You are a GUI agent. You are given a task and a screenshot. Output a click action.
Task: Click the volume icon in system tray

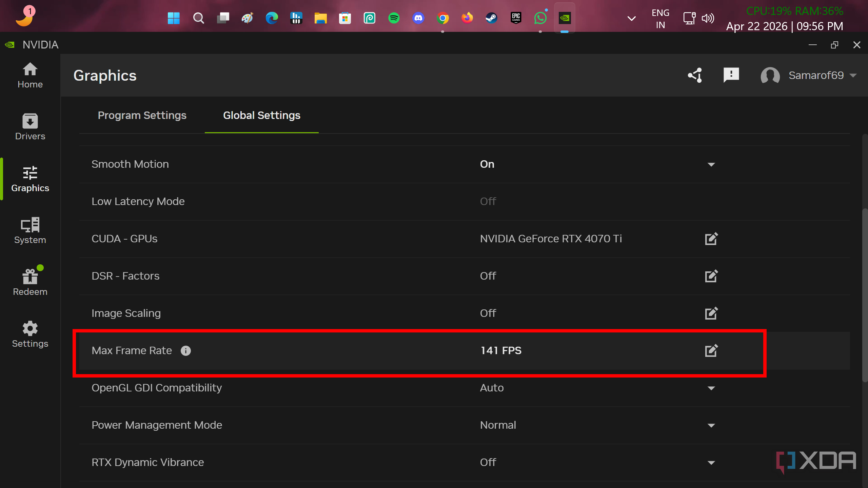pos(708,18)
